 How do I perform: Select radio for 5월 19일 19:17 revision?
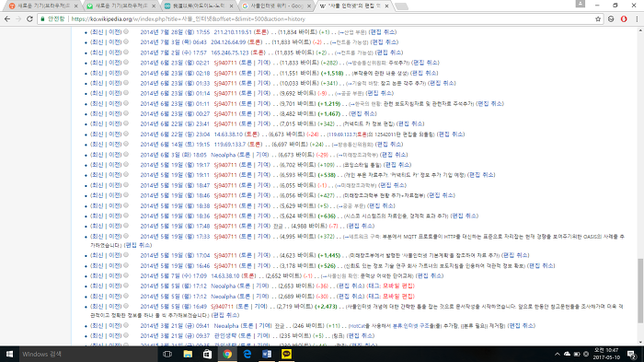pyautogui.click(x=126, y=165)
